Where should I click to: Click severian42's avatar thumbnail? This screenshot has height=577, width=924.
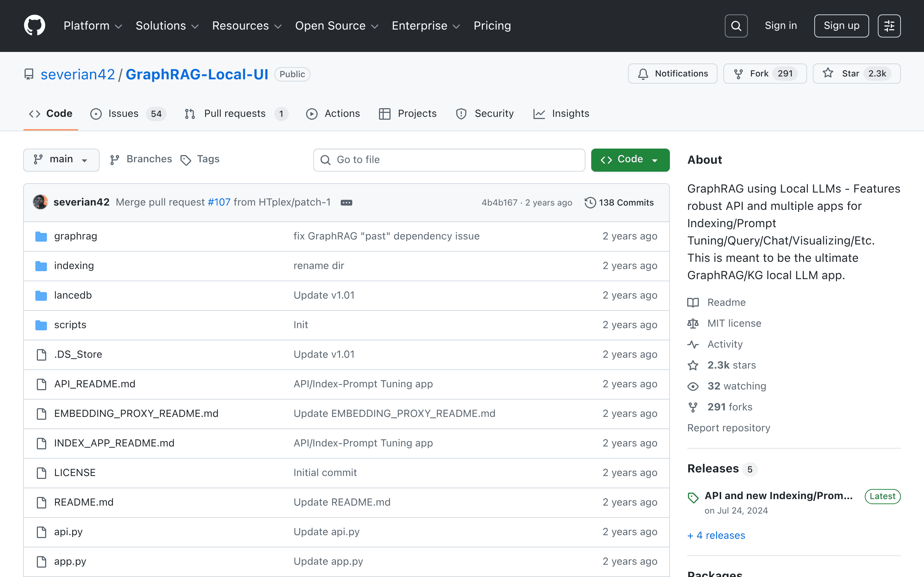pyautogui.click(x=40, y=202)
